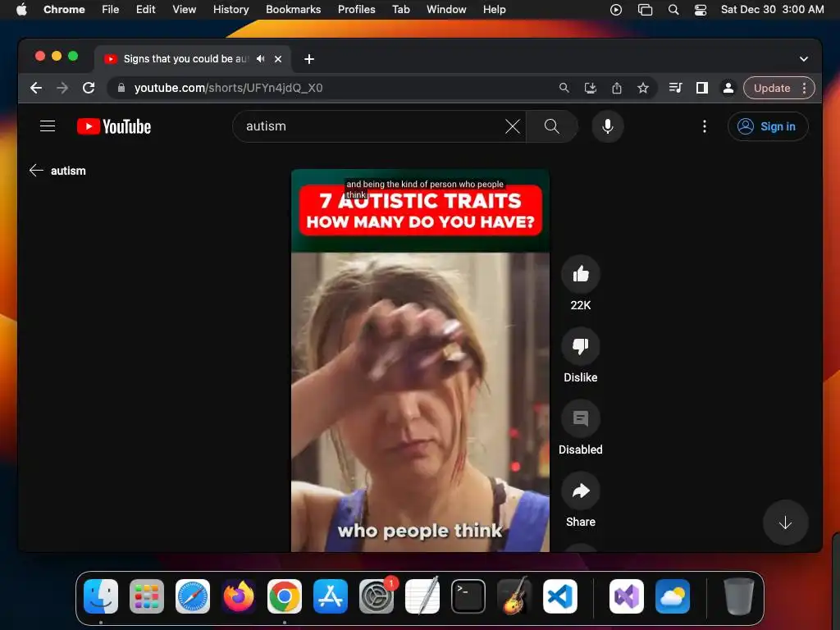Open the Window menu
This screenshot has width=840, height=630.
click(x=446, y=10)
